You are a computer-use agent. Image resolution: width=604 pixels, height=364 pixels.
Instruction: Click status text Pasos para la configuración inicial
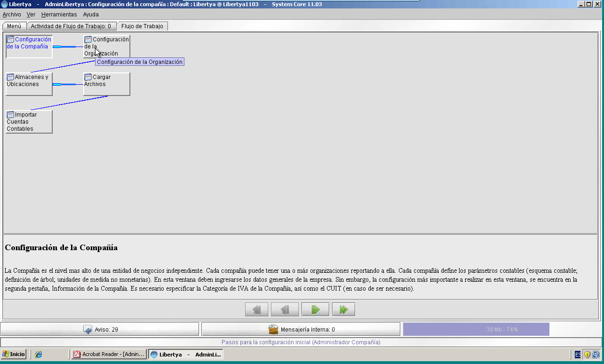301,342
